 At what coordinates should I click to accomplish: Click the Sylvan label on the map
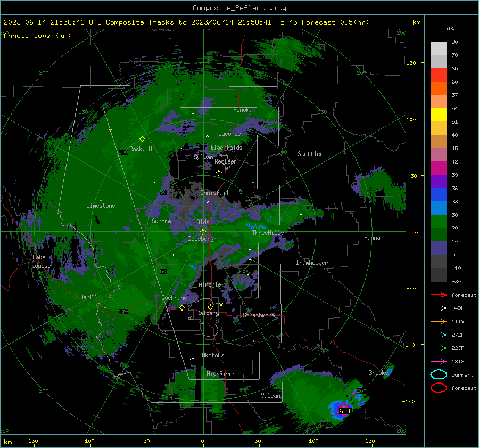[x=203, y=157]
